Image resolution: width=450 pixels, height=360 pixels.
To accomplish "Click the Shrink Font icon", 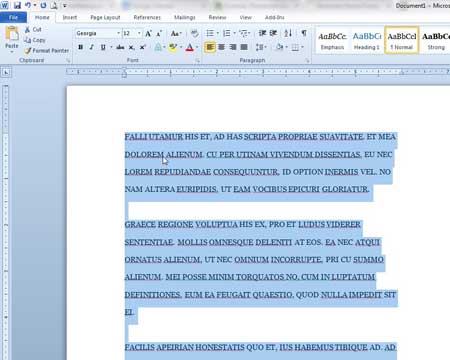I will 159,33.
